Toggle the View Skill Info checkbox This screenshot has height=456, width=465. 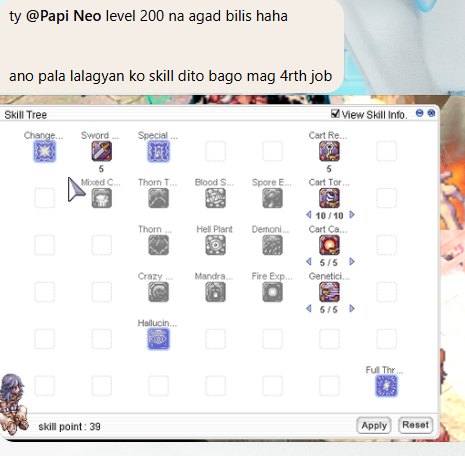click(x=335, y=114)
